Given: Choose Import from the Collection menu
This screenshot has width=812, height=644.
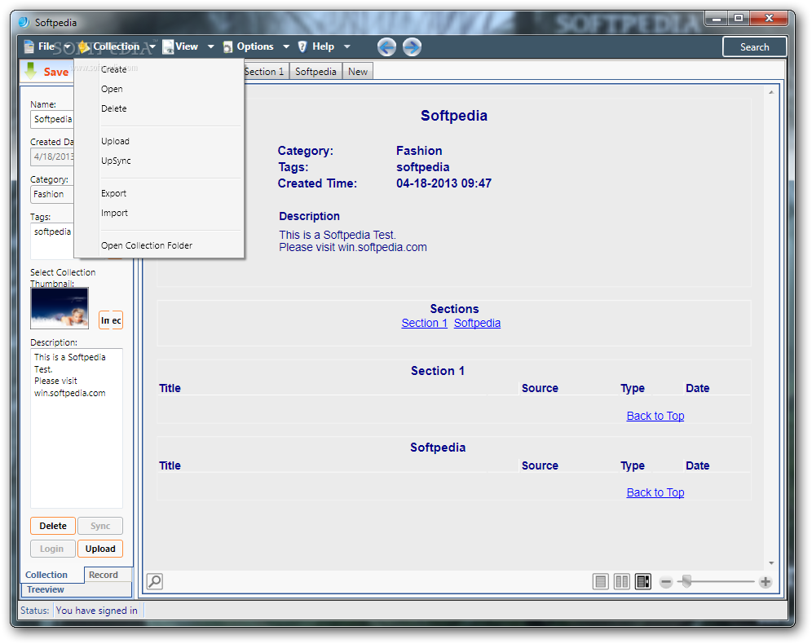Looking at the screenshot, I should click(159, 214).
